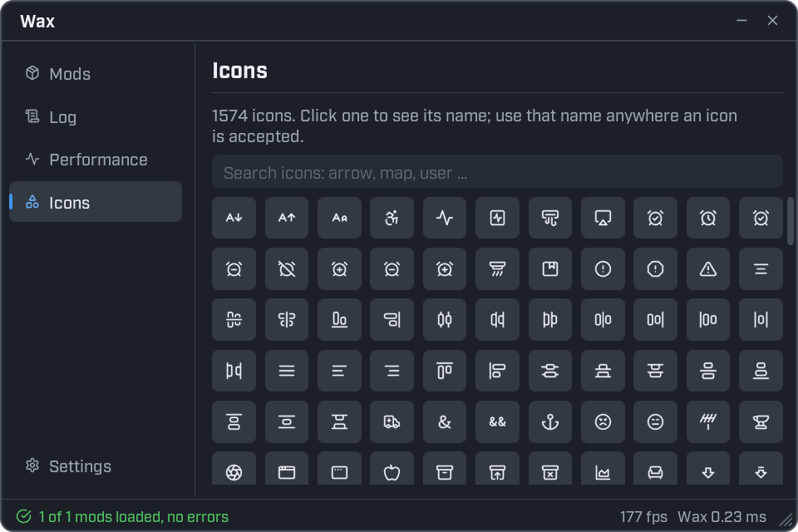
Task: Go to the Performance section
Action: click(x=95, y=160)
